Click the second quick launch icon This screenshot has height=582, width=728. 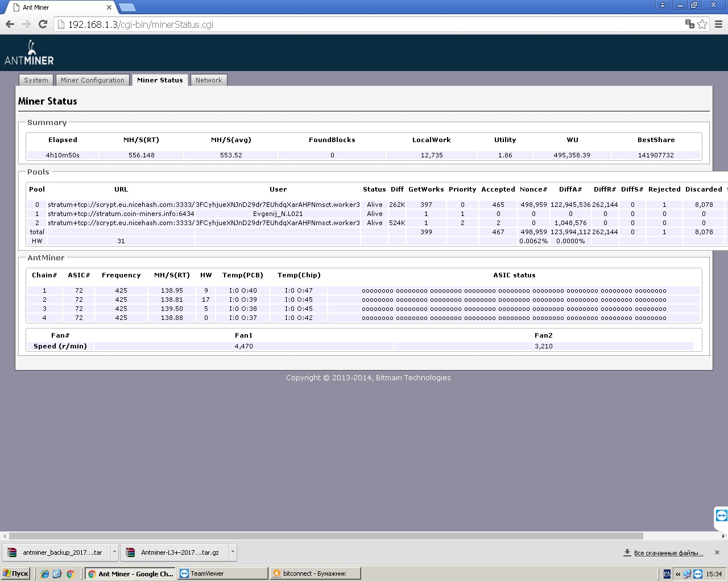(x=57, y=574)
